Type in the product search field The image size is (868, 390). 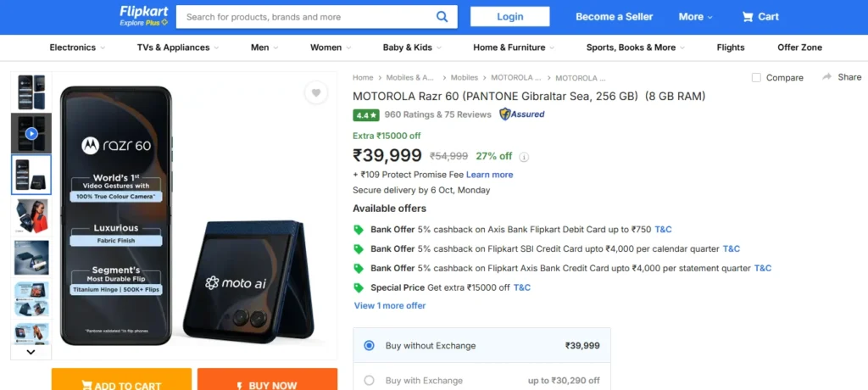(x=305, y=17)
